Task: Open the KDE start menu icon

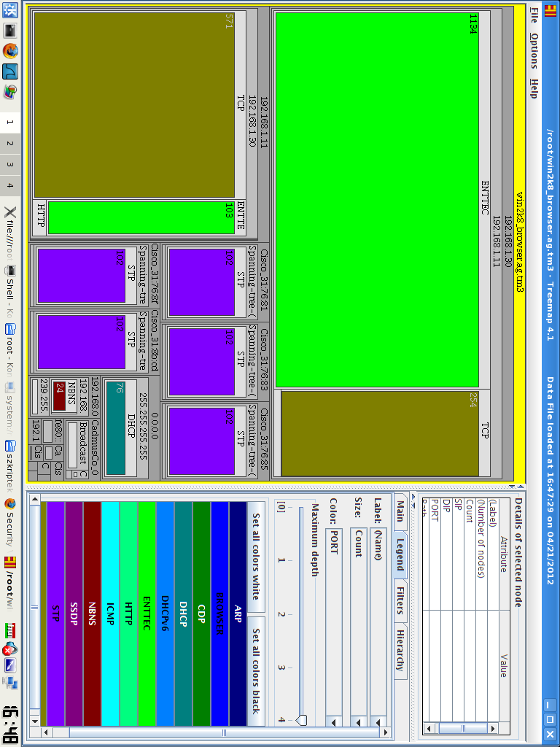Action: click(x=10, y=10)
